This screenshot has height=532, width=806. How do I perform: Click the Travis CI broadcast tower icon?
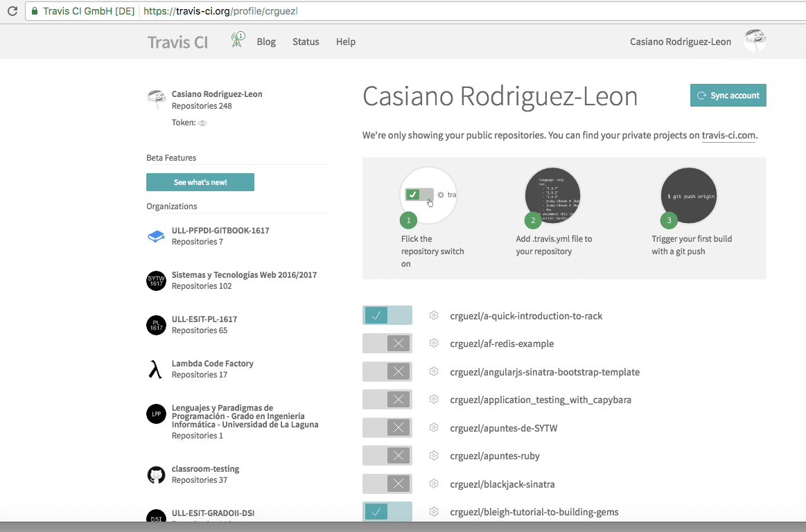pos(238,41)
